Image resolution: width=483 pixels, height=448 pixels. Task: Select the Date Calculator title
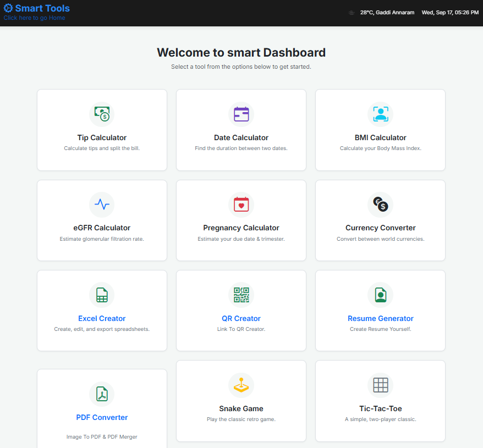click(241, 137)
